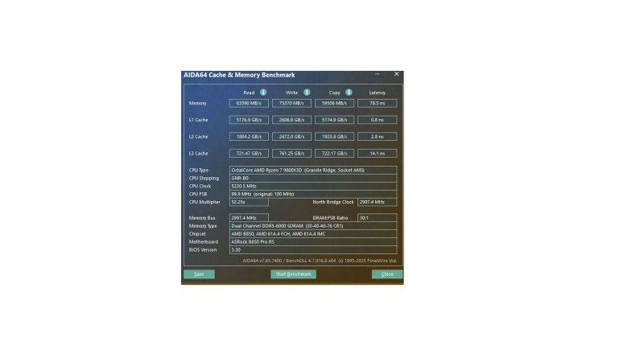This screenshot has height=362, width=644.
Task: Click CPU FSB field 99.9 MHz
Action: tap(313, 194)
